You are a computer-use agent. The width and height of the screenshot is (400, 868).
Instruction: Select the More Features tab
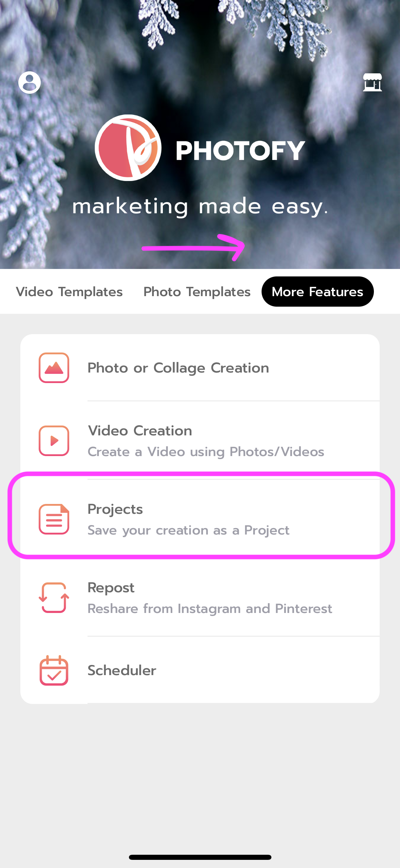click(317, 291)
